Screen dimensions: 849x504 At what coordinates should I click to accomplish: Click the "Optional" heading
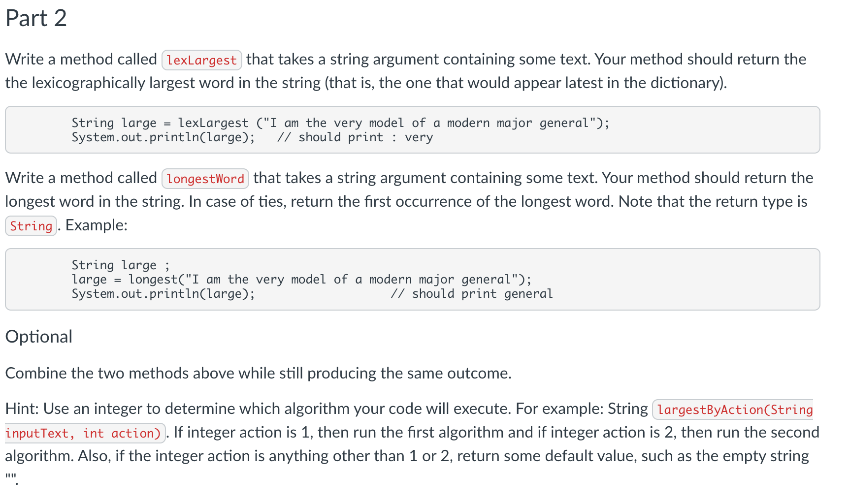[39, 337]
